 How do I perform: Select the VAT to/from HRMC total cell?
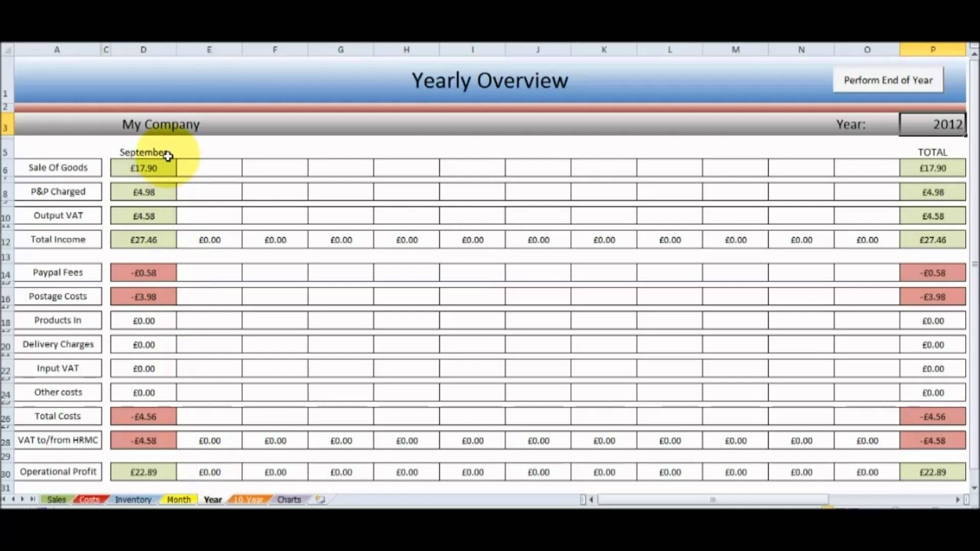tap(932, 440)
